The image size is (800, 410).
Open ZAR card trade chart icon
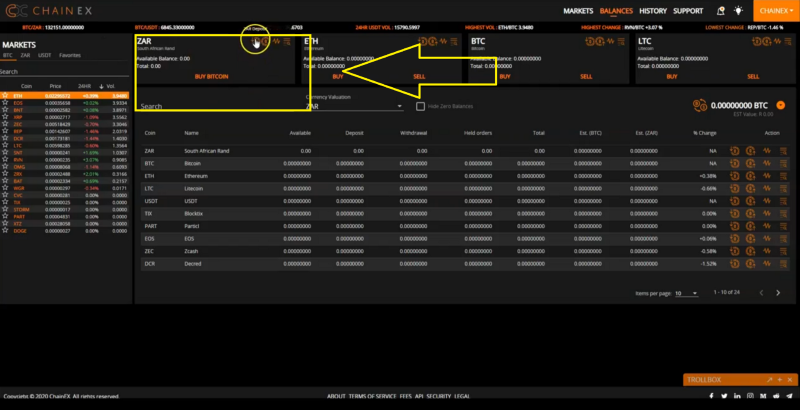pyautogui.click(x=276, y=41)
